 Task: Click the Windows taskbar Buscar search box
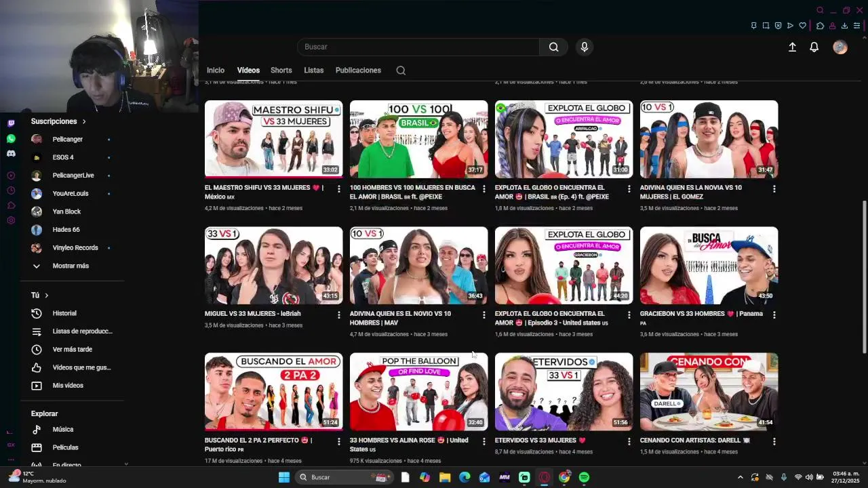pos(344,477)
